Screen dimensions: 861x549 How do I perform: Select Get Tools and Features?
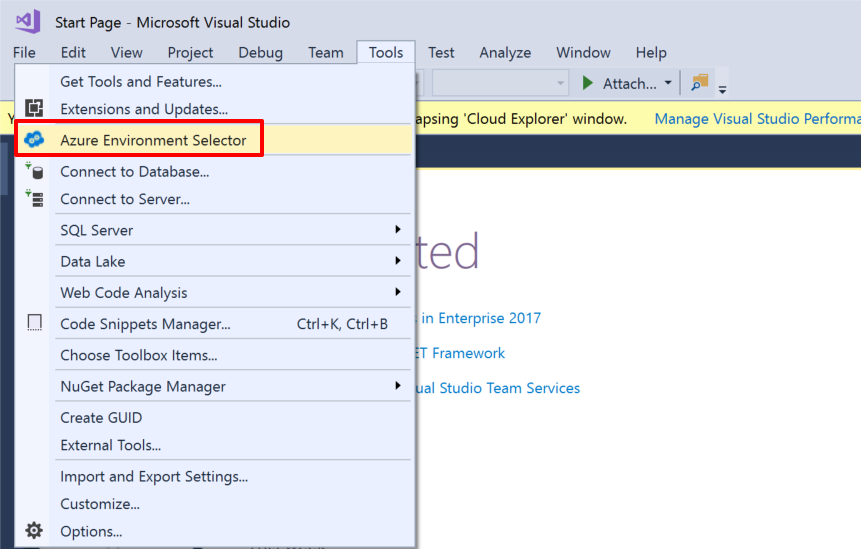pos(141,82)
